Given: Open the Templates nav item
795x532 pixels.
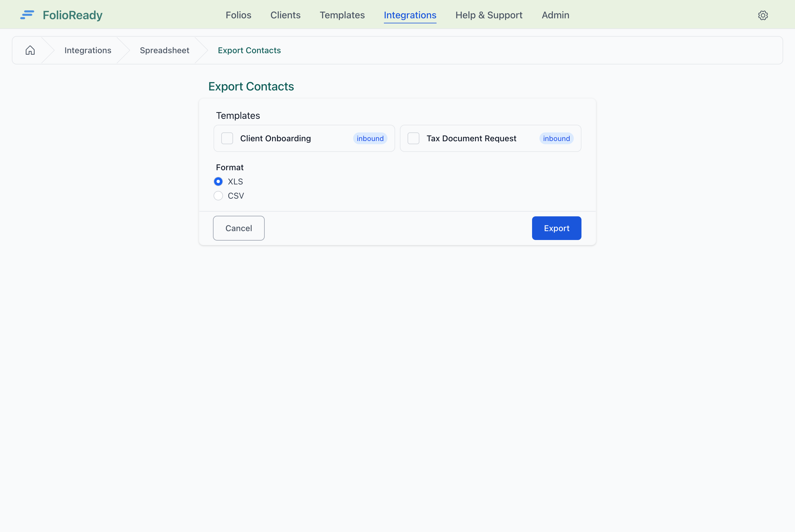Looking at the screenshot, I should point(342,15).
